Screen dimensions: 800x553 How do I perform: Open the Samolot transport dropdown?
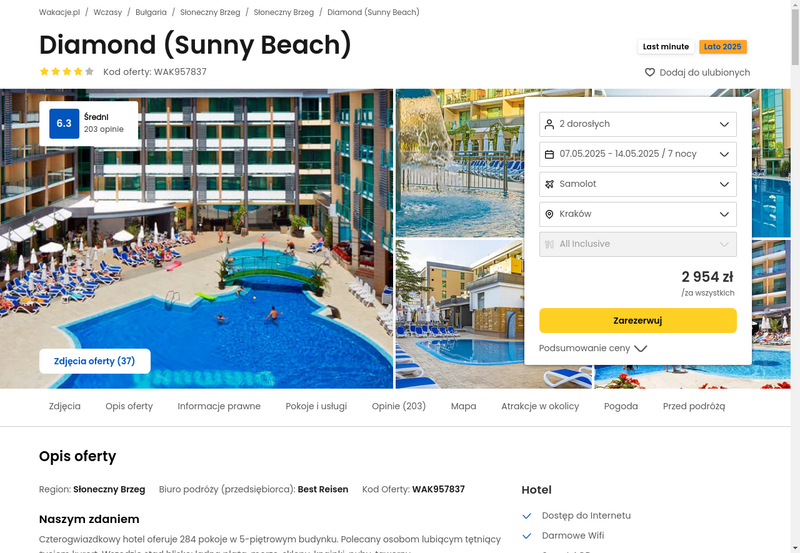[x=638, y=184]
